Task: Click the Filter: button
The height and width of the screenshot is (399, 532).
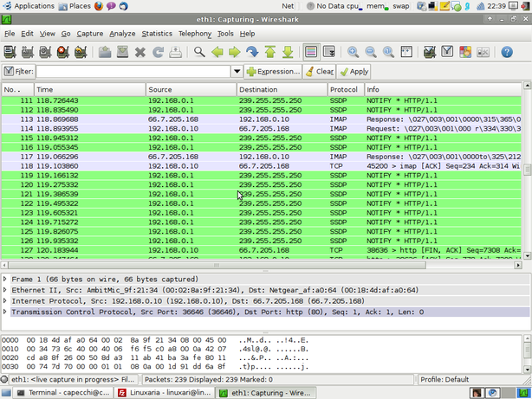Action: pyautogui.click(x=19, y=72)
